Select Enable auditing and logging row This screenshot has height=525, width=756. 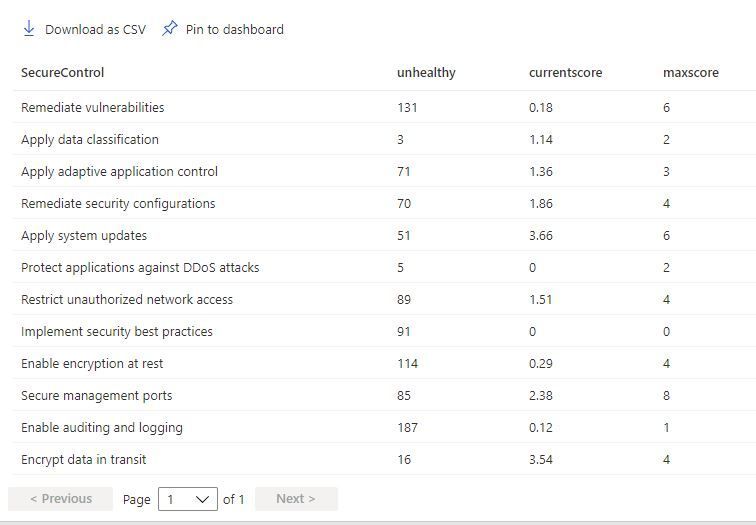[384, 427]
